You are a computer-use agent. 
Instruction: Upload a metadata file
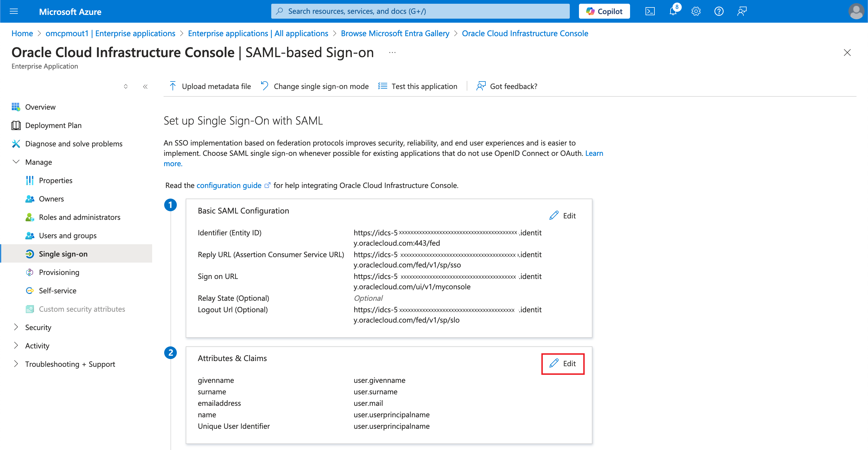(x=209, y=86)
